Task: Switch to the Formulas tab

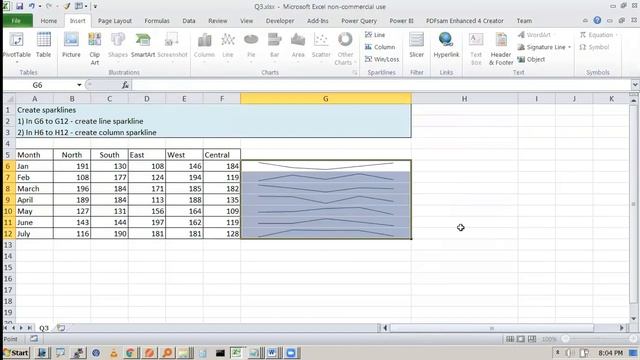Action: [x=157, y=21]
